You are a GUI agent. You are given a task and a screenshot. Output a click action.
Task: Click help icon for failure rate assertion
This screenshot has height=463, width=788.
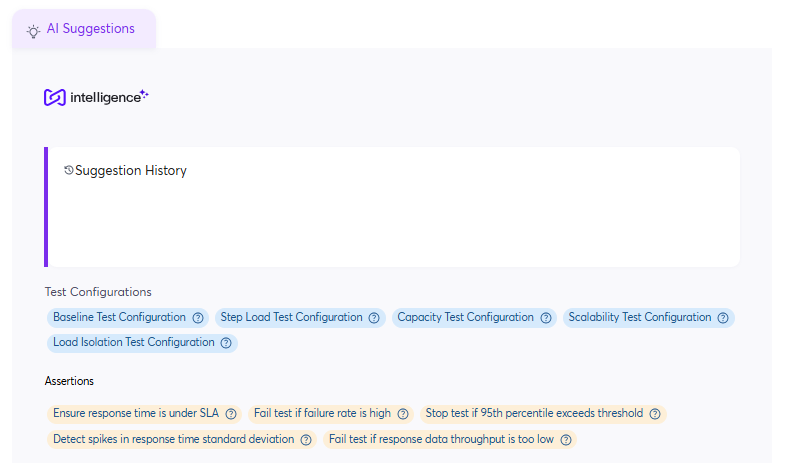click(403, 414)
